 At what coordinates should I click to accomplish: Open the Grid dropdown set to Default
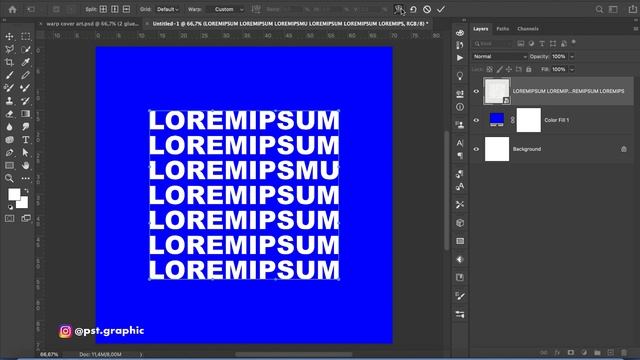tap(168, 9)
